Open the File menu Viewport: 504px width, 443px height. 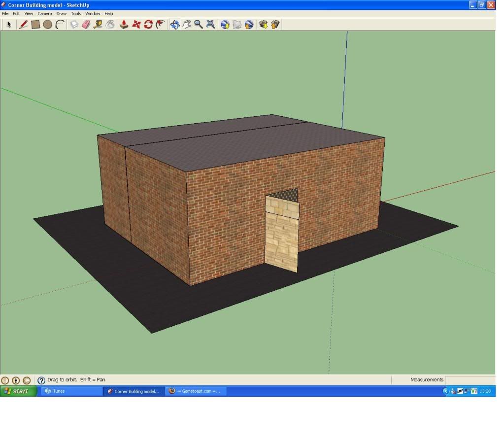5,13
